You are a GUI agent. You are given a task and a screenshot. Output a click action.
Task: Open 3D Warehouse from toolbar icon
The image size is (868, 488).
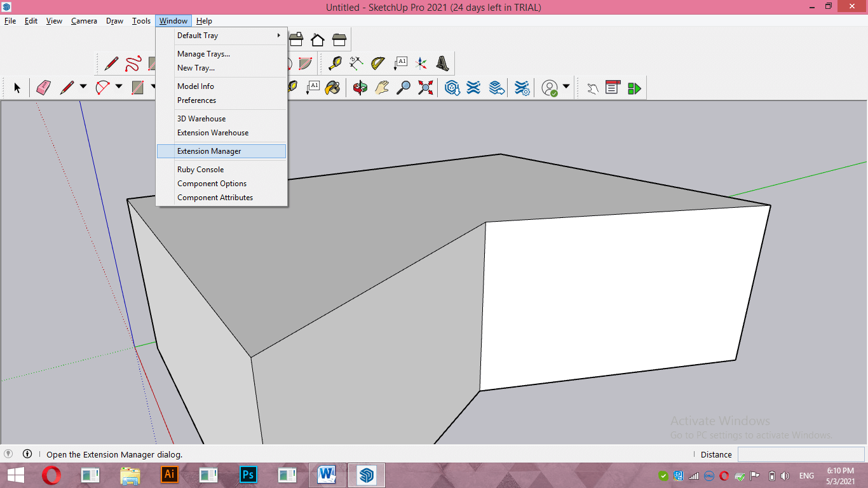point(452,87)
